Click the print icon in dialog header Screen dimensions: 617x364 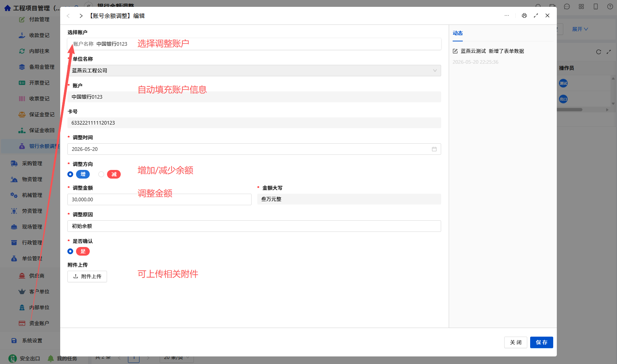click(x=524, y=15)
